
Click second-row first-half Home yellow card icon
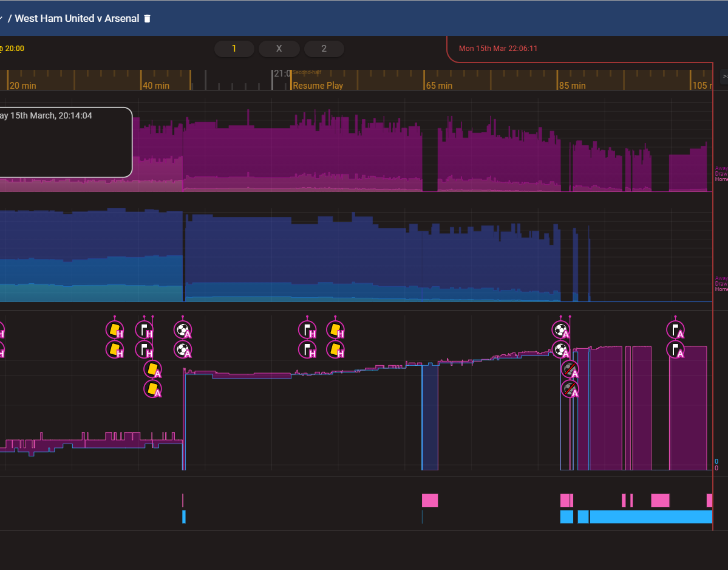(115, 349)
